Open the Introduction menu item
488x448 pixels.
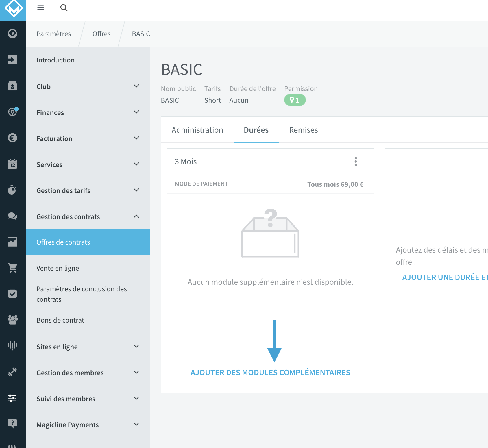(x=88, y=60)
